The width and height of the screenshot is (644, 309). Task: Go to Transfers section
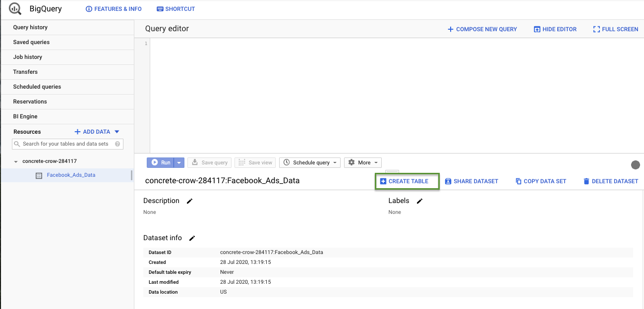pos(67,72)
